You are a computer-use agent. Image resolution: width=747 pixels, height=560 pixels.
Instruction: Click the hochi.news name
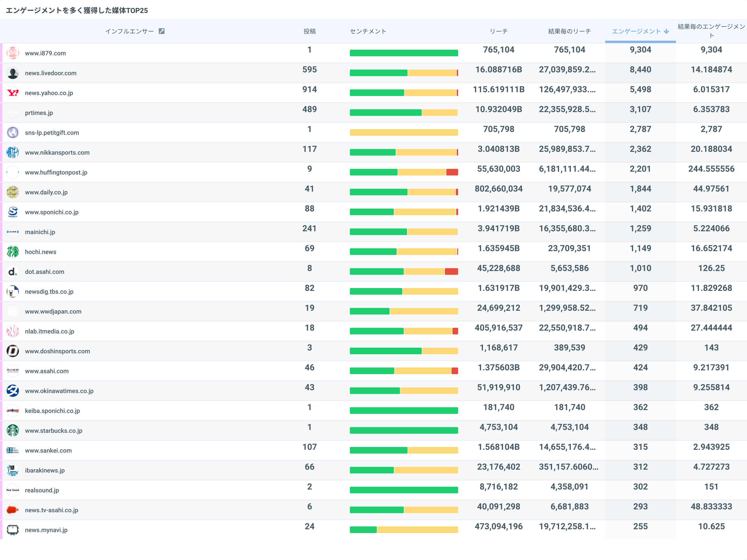pos(40,252)
